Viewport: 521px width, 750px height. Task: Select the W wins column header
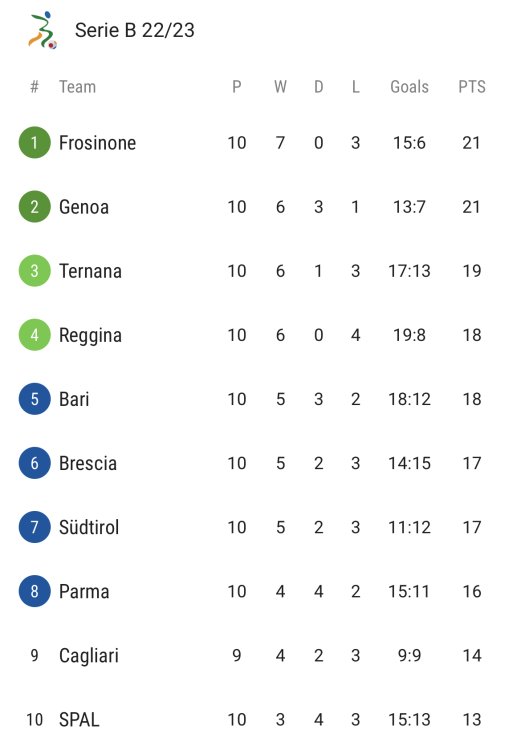coord(280,87)
